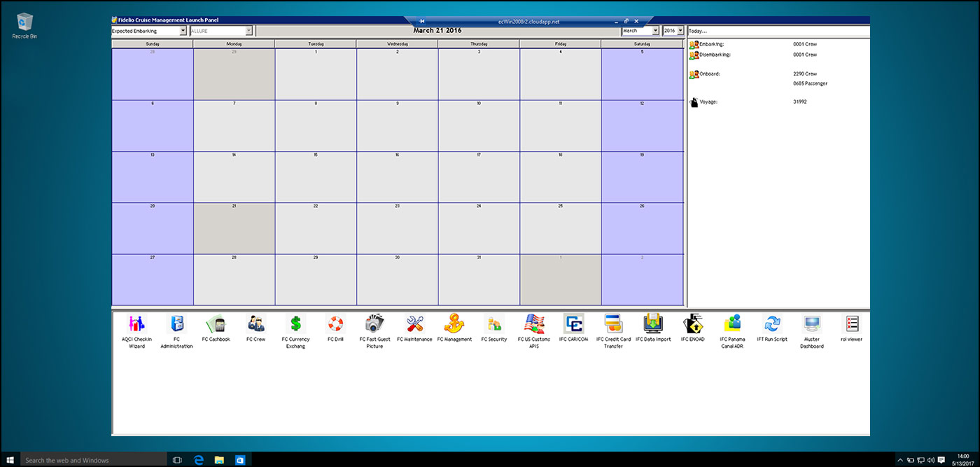Click the '0685 Passenger' count
The height and width of the screenshot is (467, 980).
tap(810, 84)
